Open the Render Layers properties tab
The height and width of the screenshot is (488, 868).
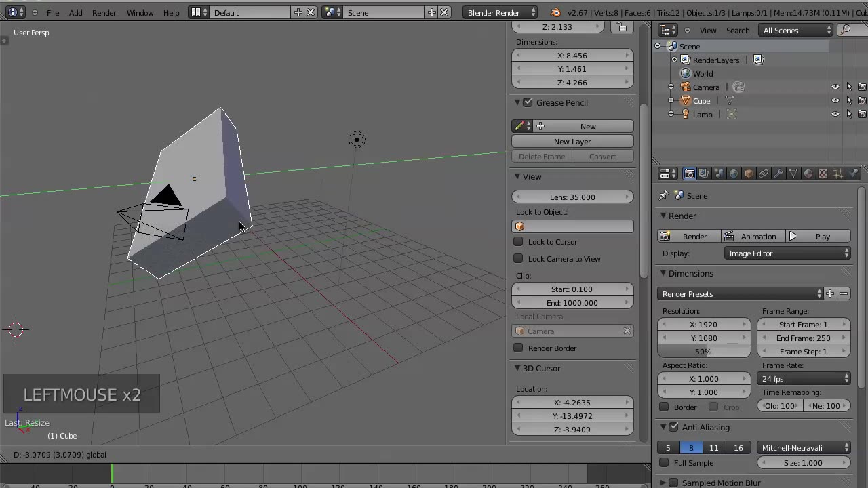[704, 174]
